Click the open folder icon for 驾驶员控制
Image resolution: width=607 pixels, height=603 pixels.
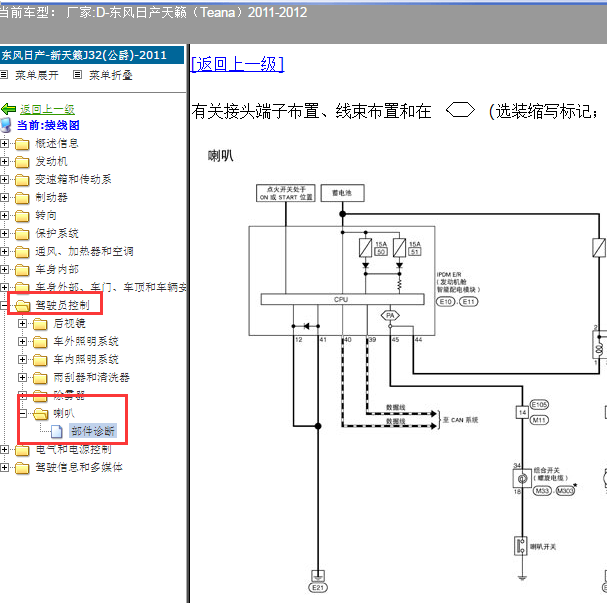[22, 306]
